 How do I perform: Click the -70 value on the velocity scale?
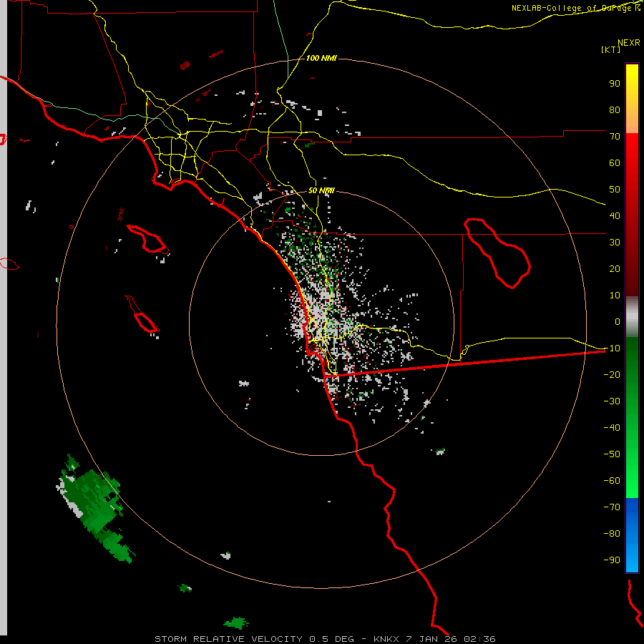tap(612, 507)
